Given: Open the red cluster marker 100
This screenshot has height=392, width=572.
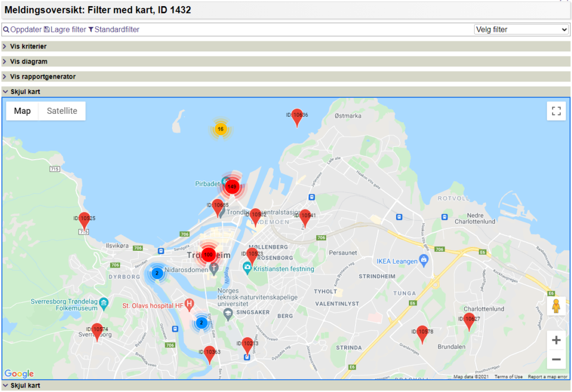Looking at the screenshot, I should pos(208,255).
